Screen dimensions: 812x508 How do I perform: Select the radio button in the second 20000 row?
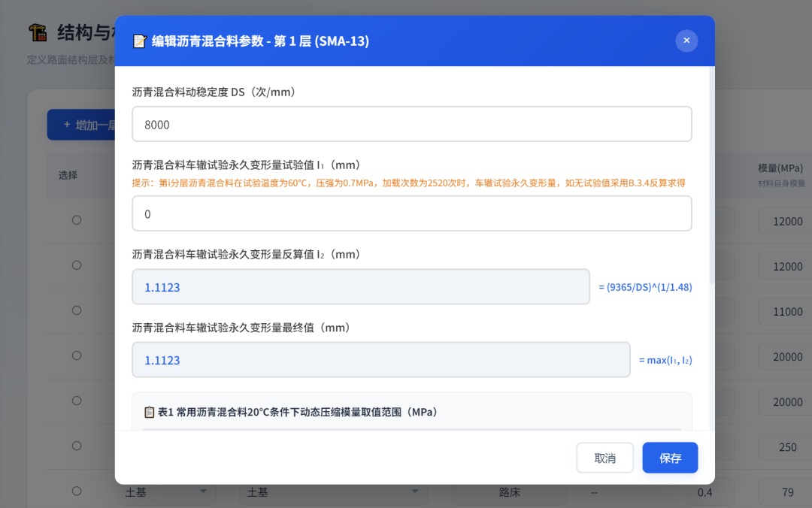pos(77,401)
